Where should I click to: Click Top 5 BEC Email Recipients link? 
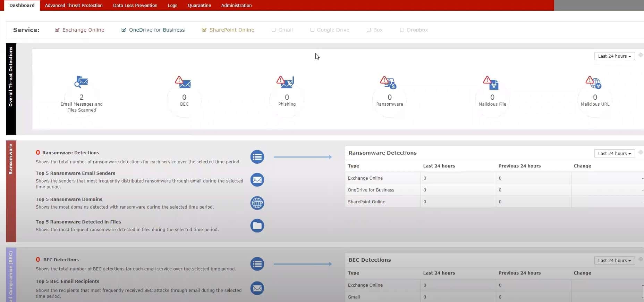tap(67, 281)
